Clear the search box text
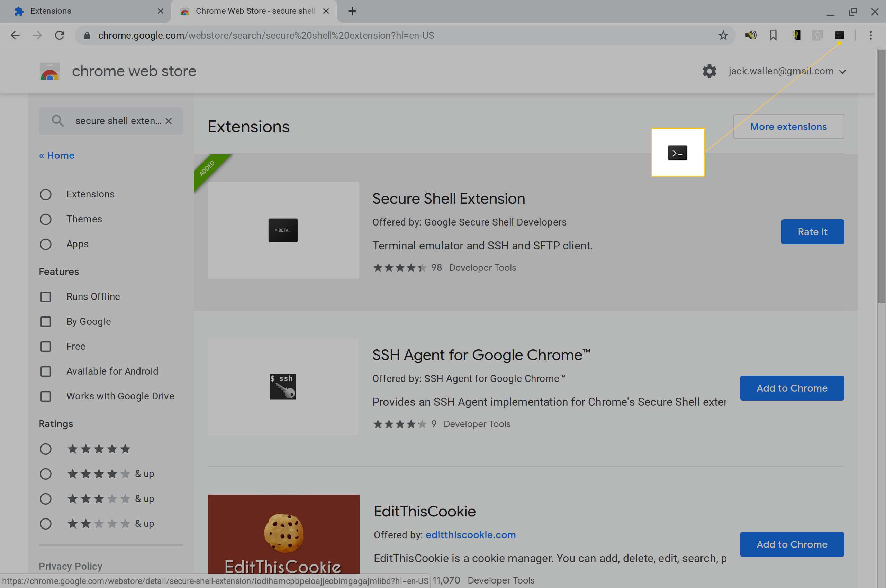 (169, 121)
